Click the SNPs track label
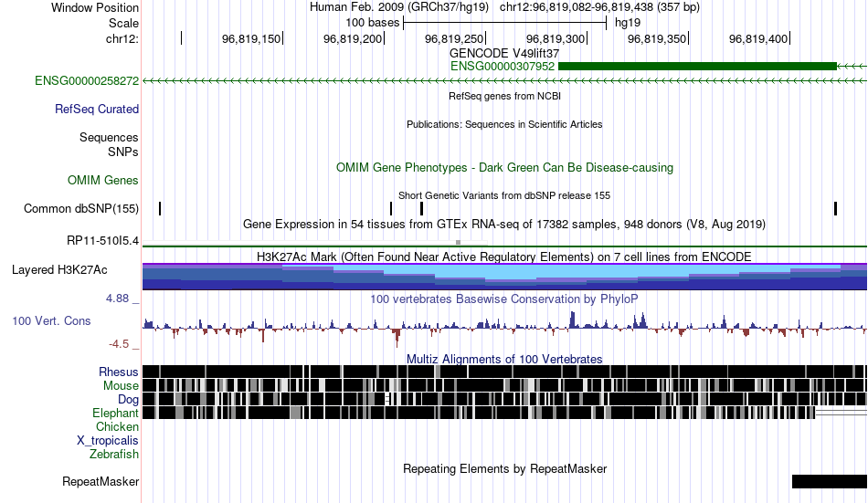Image resolution: width=868 pixels, height=503 pixels. pos(123,152)
